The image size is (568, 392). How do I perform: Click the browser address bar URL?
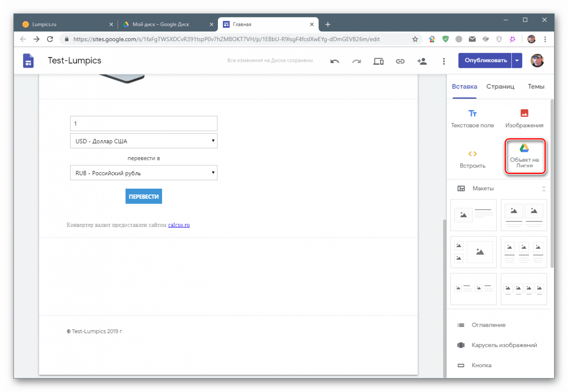[226, 39]
